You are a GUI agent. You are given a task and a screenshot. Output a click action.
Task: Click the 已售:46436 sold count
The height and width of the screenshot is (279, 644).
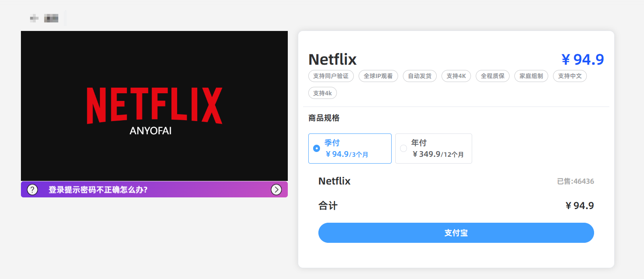[576, 181]
